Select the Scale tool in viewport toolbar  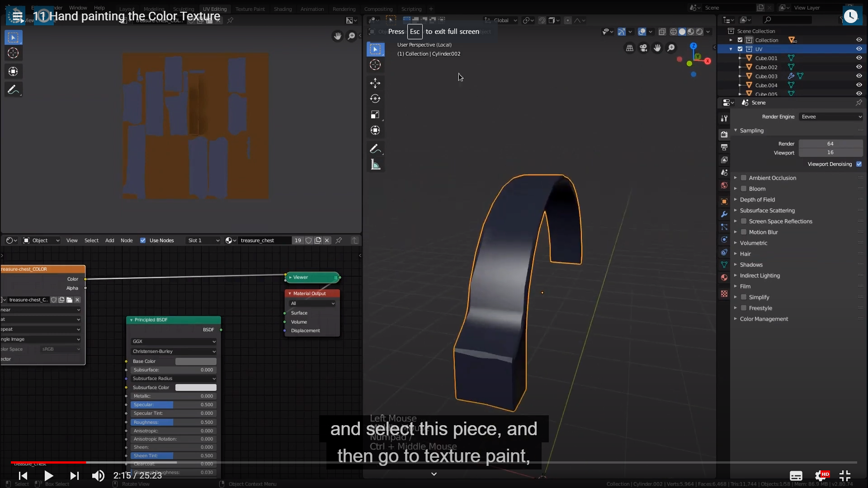coord(375,114)
